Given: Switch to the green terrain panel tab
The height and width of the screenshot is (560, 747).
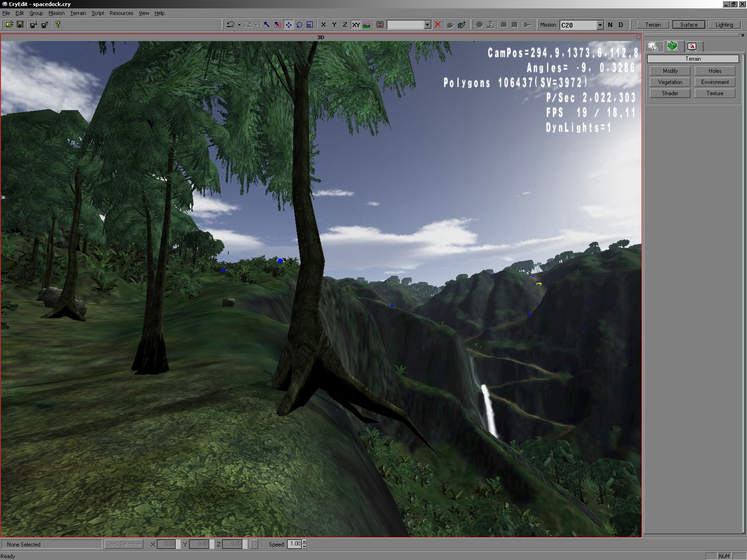Looking at the screenshot, I should pyautogui.click(x=672, y=46).
